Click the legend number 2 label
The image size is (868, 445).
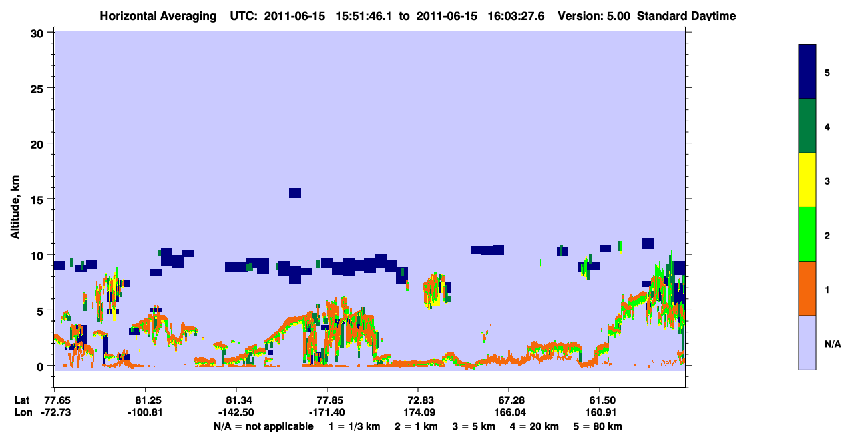tap(827, 235)
